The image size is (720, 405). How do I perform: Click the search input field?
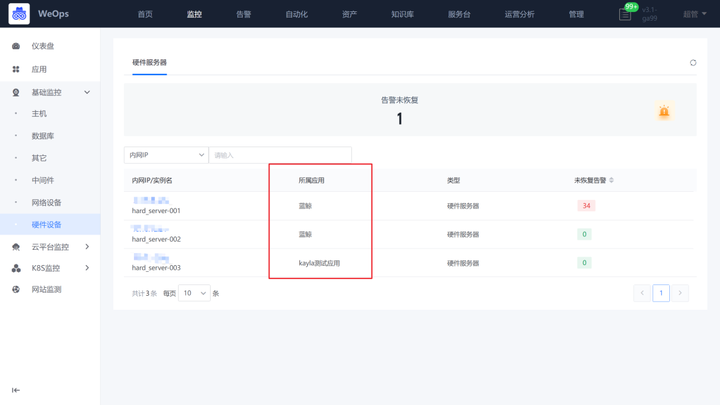pos(280,155)
